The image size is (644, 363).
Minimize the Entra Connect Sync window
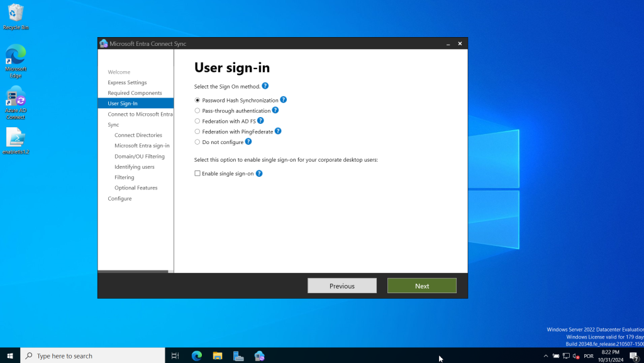tap(448, 43)
